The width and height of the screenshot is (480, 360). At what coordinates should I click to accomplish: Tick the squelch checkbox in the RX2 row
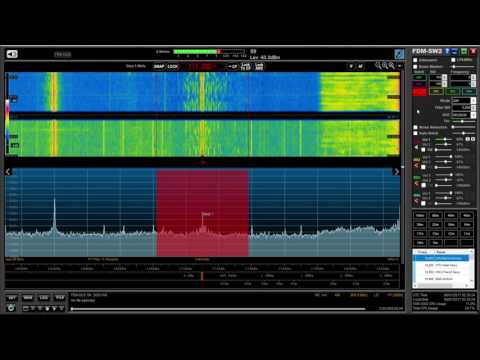coord(424,167)
